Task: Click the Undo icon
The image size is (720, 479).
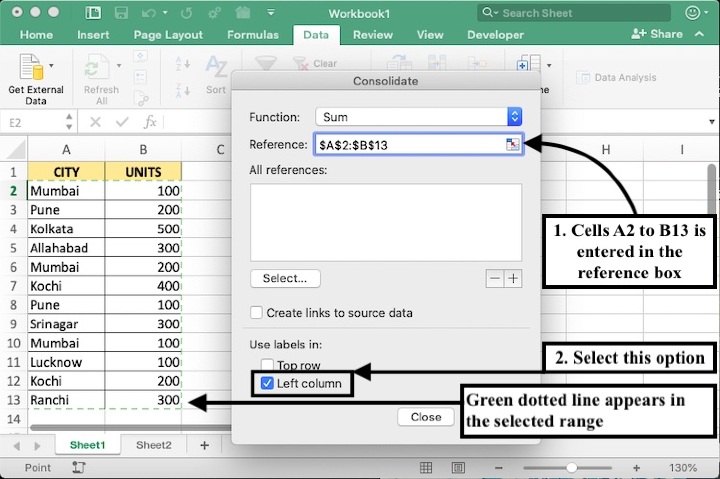Action: [148, 13]
